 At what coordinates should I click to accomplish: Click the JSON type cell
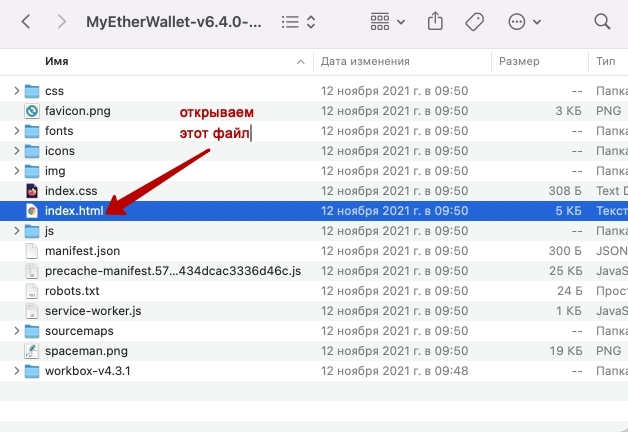(x=612, y=251)
